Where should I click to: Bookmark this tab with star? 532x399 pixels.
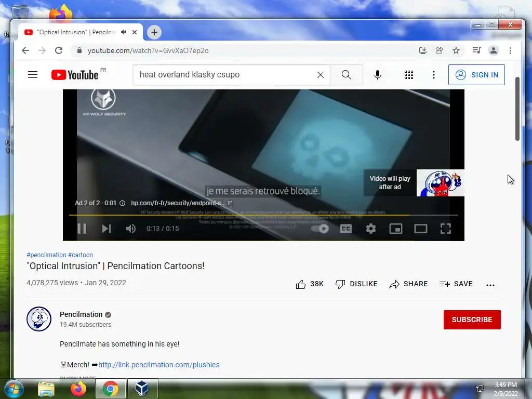click(456, 50)
